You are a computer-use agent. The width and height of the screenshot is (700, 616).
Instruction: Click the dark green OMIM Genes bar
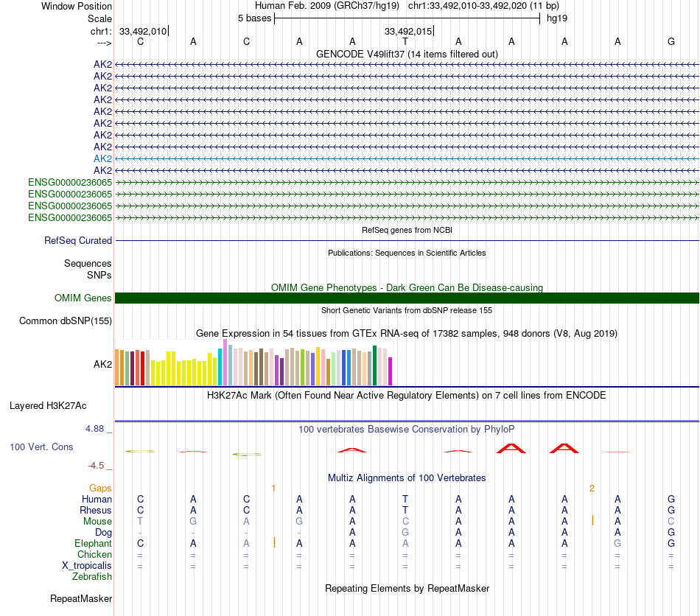click(x=407, y=298)
